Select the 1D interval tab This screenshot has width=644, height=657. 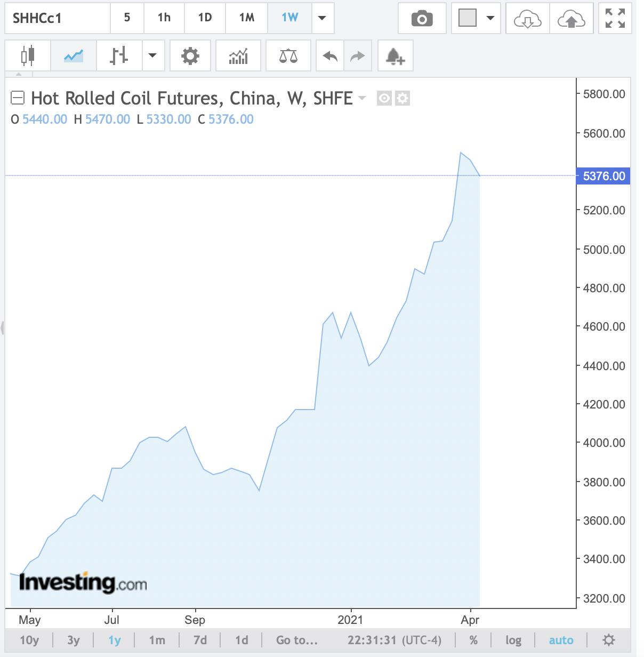[205, 18]
